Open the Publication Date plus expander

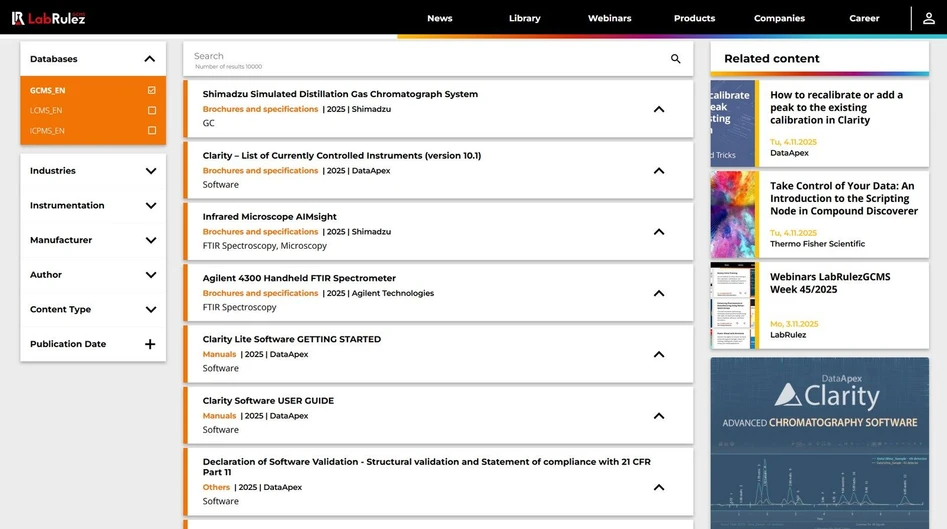click(150, 344)
